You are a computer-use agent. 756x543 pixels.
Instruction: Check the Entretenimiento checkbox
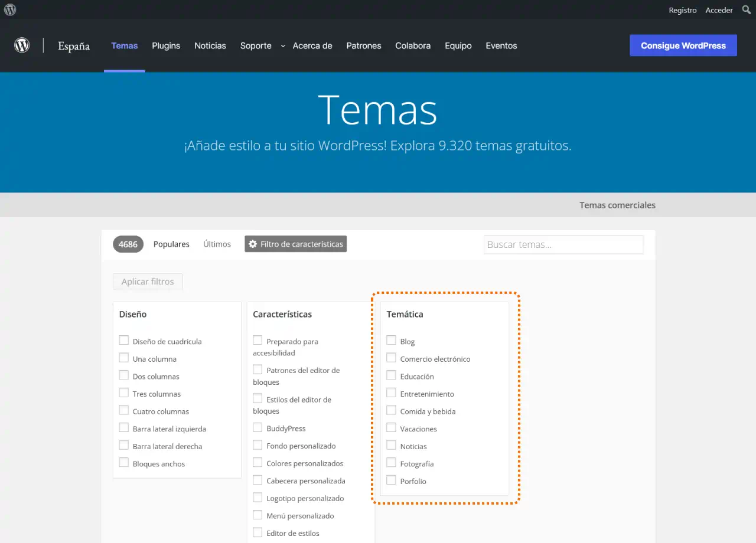[391, 392]
